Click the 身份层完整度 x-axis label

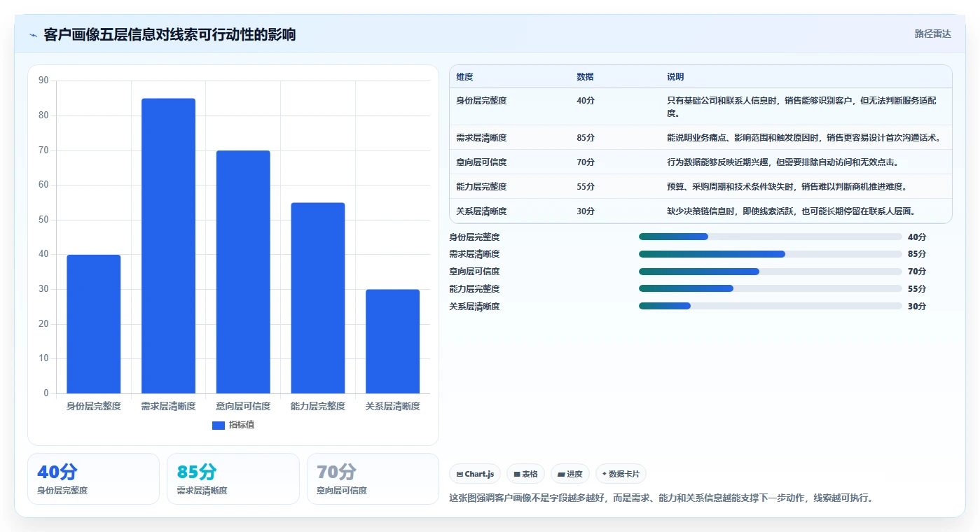click(94, 406)
